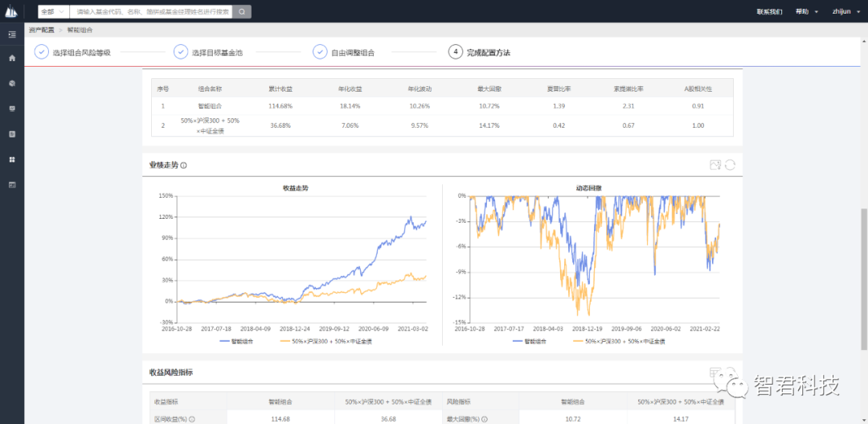Open the cube icon in the sidebar
The height and width of the screenshot is (424, 868).
point(12,83)
